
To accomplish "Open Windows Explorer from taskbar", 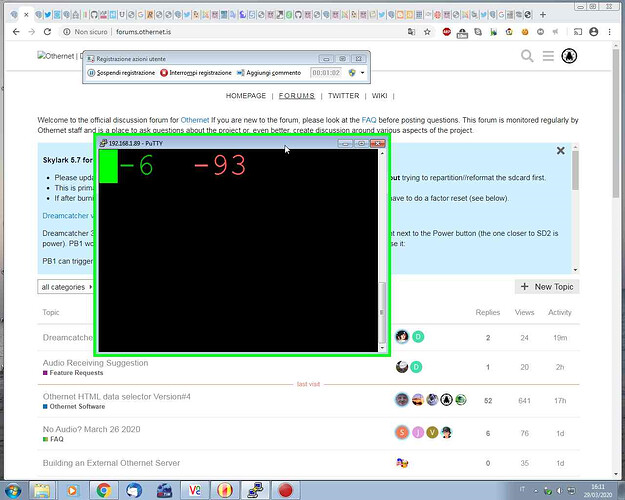I will 42,490.
